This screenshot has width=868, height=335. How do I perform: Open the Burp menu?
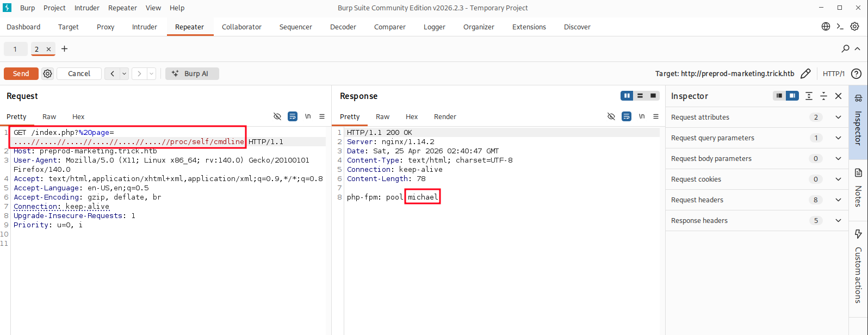click(x=27, y=8)
